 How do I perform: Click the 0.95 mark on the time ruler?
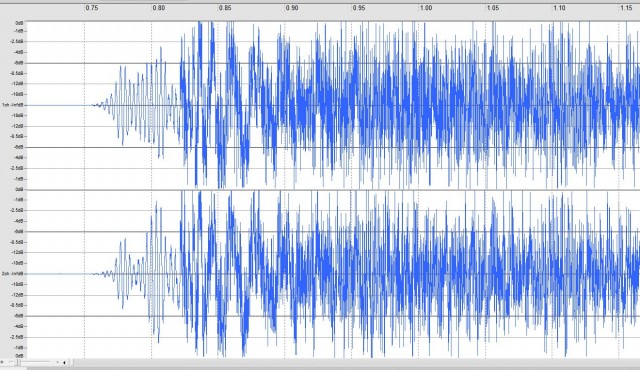coord(359,8)
